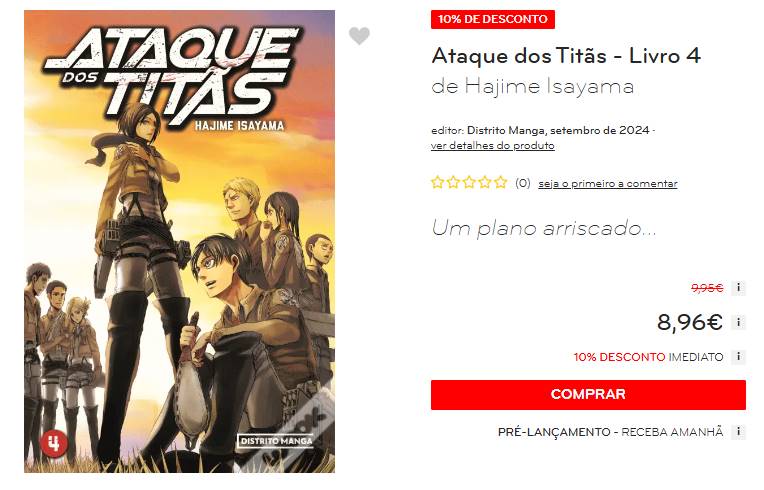Viewport: 764px width, 490px height.
Task: Open 'ver detalhes do produto' link
Action: 493,146
